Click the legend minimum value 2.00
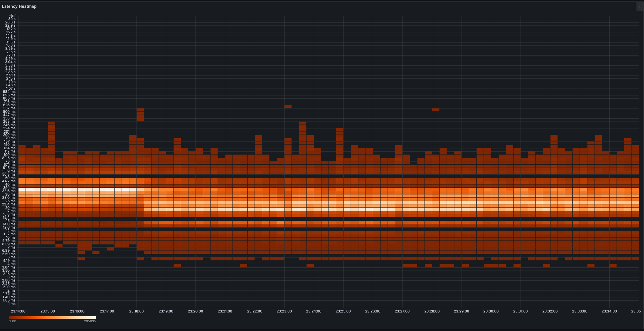Viewport: 644px width, 331px height. click(x=13, y=321)
